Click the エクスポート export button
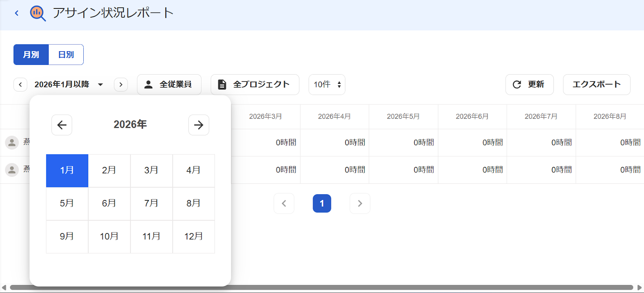Viewport: 644px width, 293px height. tap(597, 85)
